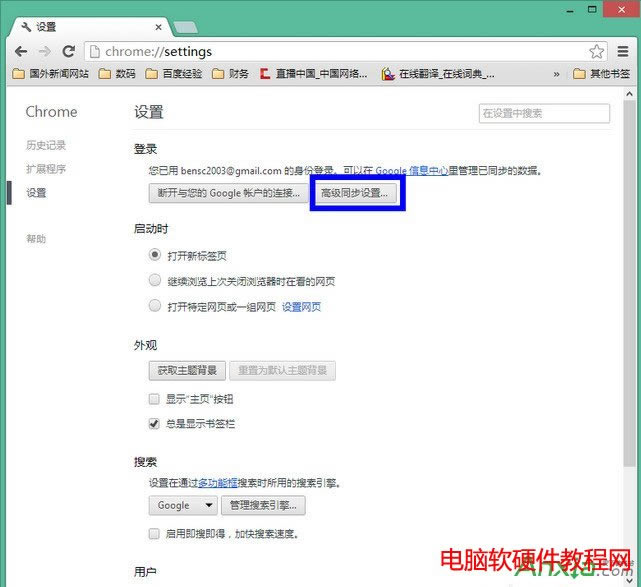641x587 pixels.
Task: Enable the 显示"主页"按钮 checkbox
Action: point(154,399)
